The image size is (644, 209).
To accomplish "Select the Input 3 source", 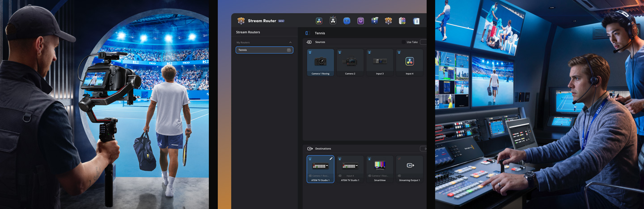I will [x=380, y=62].
